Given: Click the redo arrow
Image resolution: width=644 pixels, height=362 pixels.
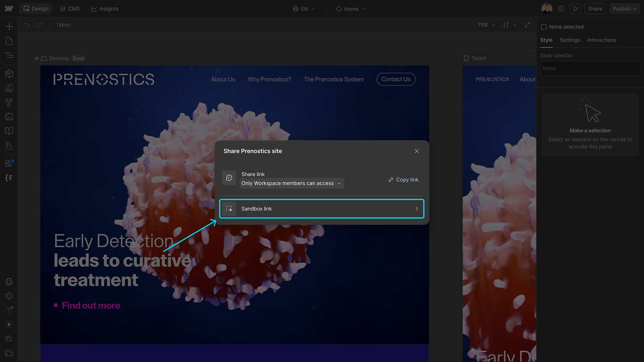Looking at the screenshot, I should coord(39,25).
